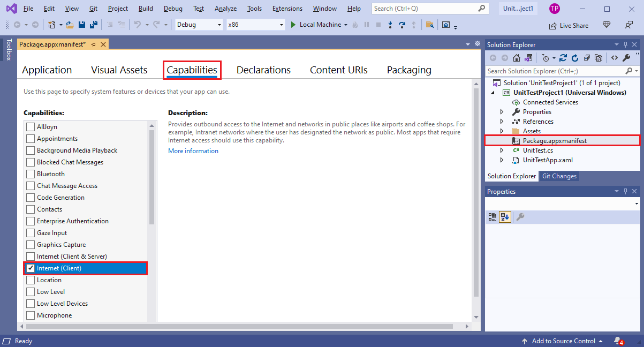Click the Show All Files icon
This screenshot has height=347, width=644.
(598, 58)
